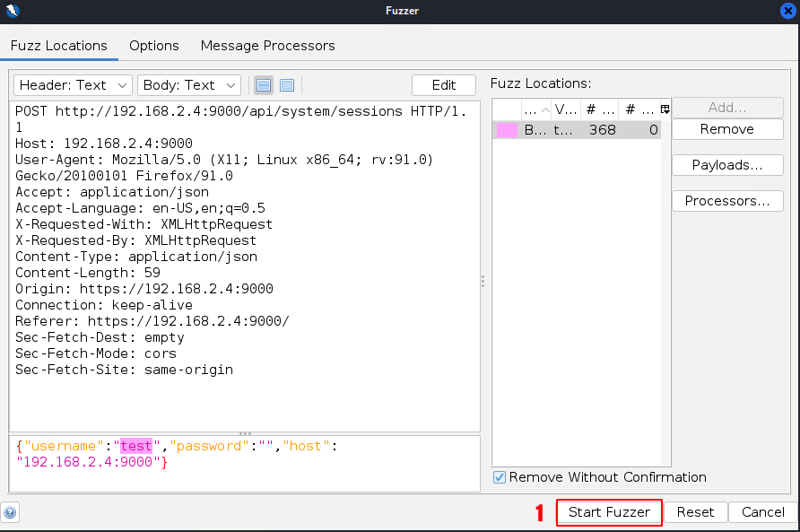The image size is (800, 532).
Task: Select the split header/body view icon
Action: pos(264,85)
